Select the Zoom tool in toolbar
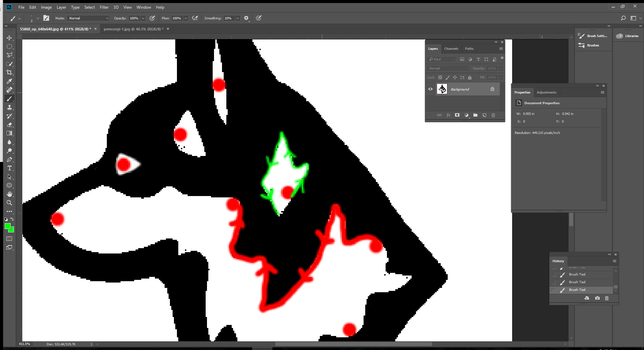644x350 pixels. point(9,203)
